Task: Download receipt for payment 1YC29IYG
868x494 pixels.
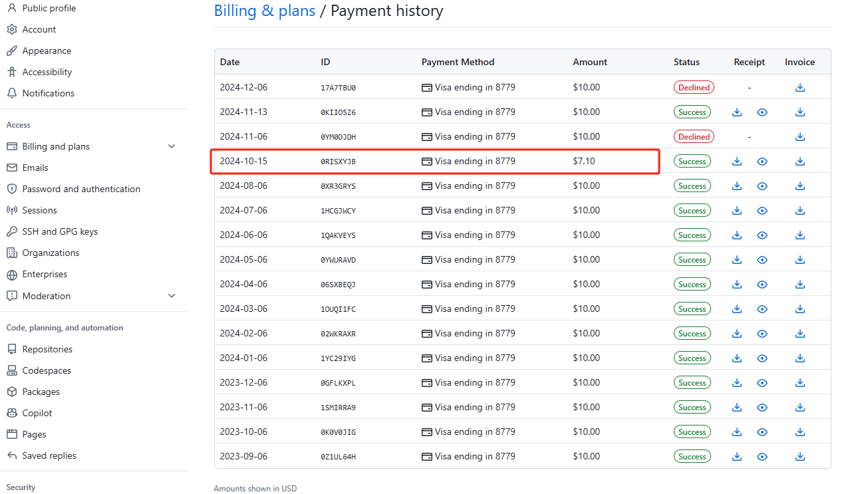Action: tap(737, 358)
